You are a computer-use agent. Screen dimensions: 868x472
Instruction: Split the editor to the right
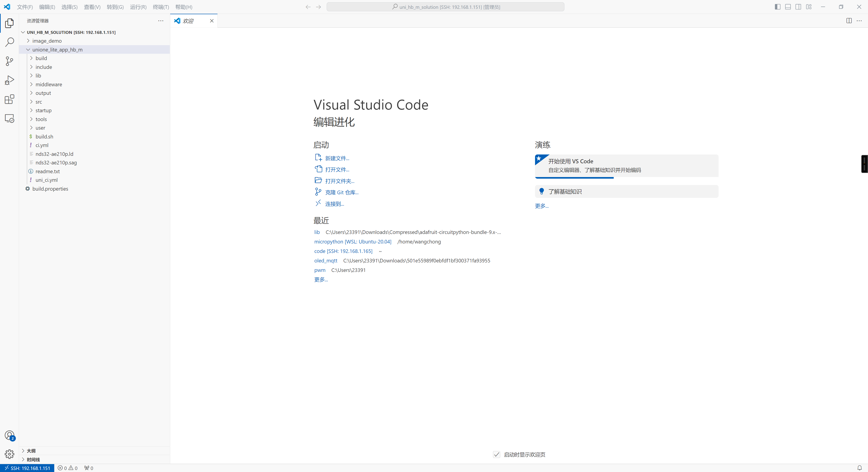tap(849, 21)
